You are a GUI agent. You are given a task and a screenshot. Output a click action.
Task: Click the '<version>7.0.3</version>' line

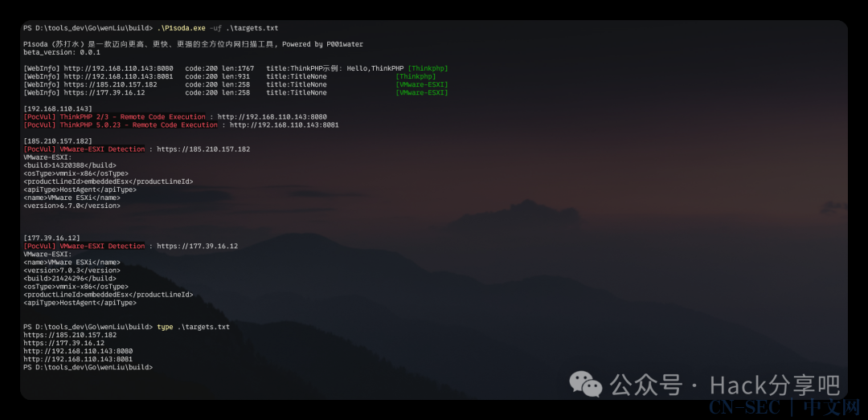(x=72, y=271)
